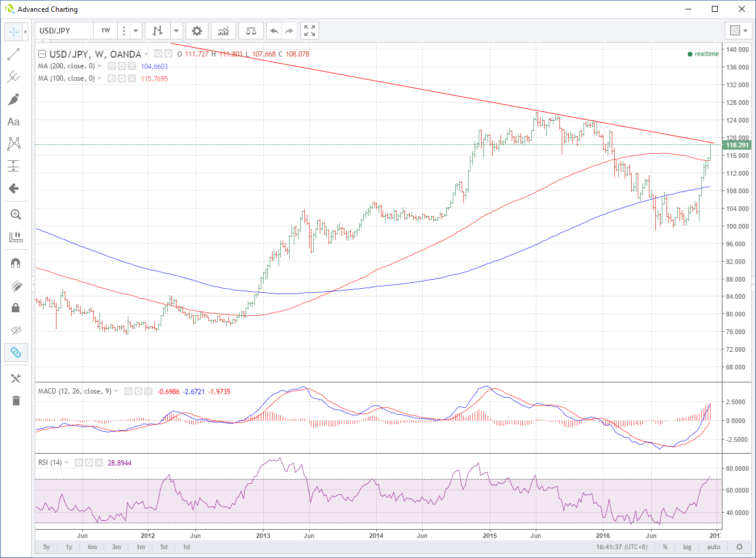This screenshot has width=756, height=558.
Task: Select the measure ruler tool
Action: click(15, 237)
